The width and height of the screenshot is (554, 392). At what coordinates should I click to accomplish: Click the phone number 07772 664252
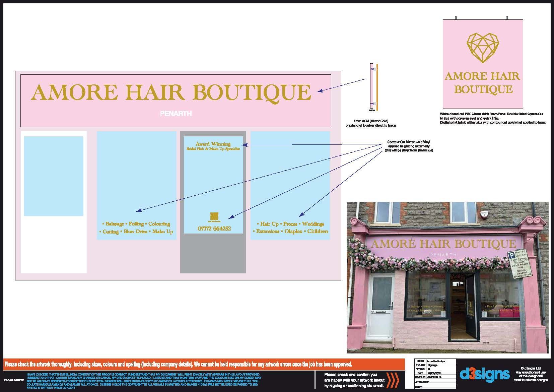click(x=214, y=228)
